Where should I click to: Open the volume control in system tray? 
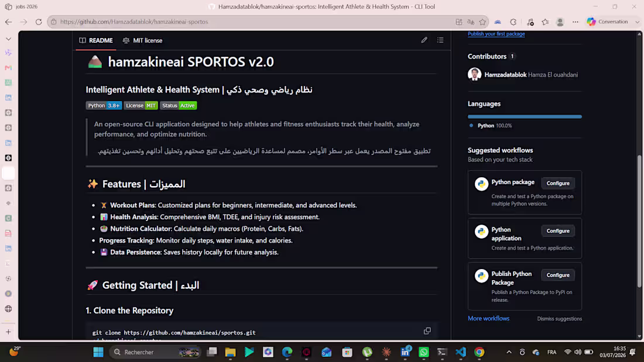(578, 352)
